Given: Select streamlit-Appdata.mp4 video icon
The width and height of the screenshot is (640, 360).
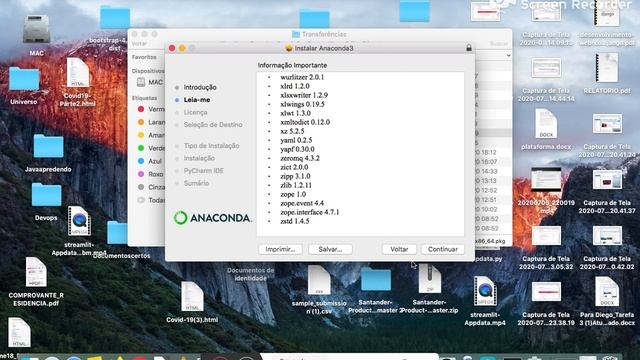Looking at the screenshot, I should [x=485, y=291].
